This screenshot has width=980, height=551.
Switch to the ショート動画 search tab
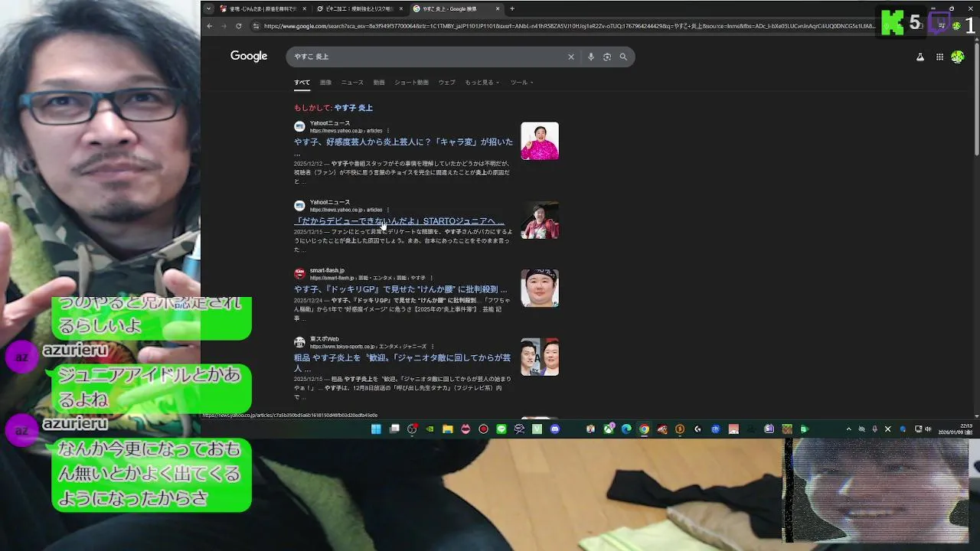(411, 83)
